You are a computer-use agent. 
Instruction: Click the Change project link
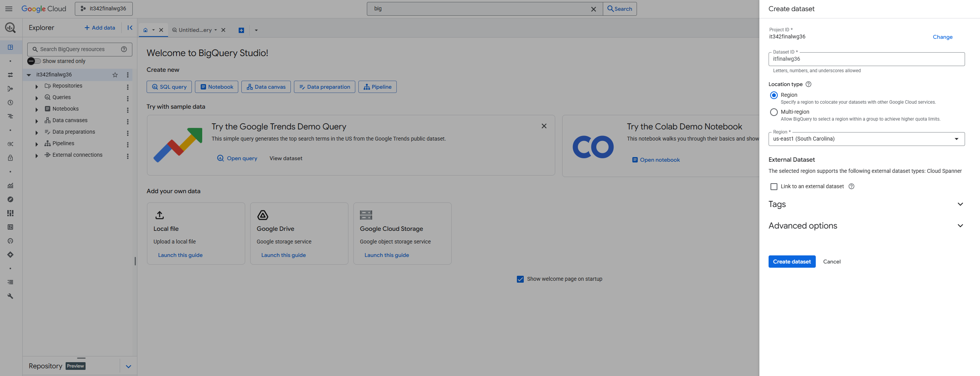(x=942, y=37)
